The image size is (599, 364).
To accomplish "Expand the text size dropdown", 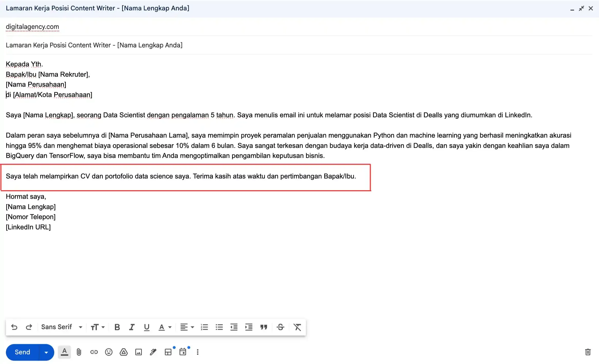I will (97, 327).
